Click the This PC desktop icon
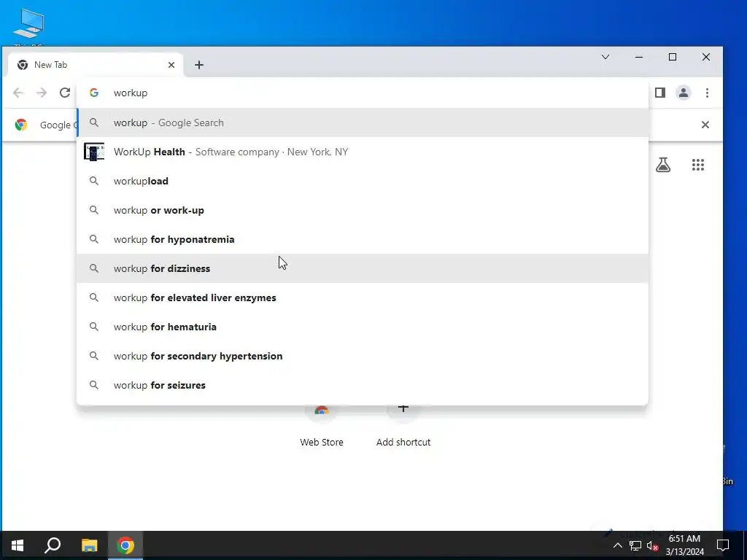 pyautogui.click(x=28, y=28)
